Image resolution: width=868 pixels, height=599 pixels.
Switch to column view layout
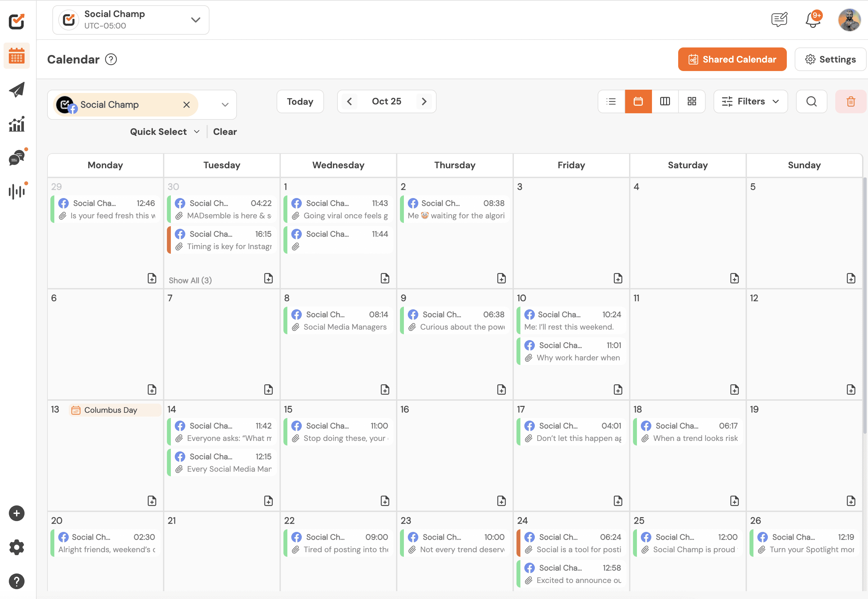pos(665,101)
